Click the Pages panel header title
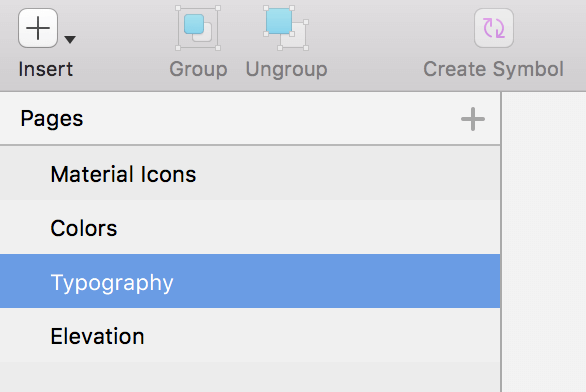 tap(52, 119)
